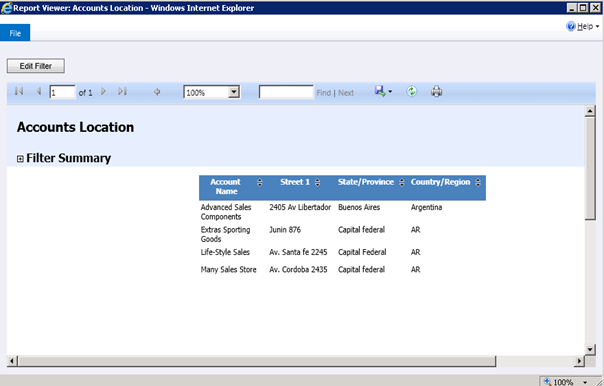The height and width of the screenshot is (386, 604).
Task: Select Advanced Sales Components account name
Action: pyautogui.click(x=226, y=212)
